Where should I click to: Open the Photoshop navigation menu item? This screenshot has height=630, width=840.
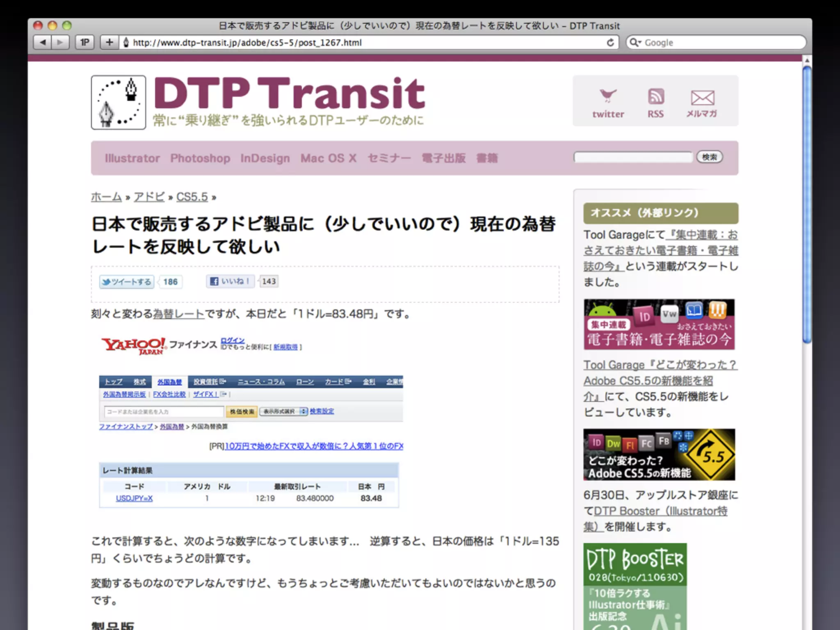[200, 158]
